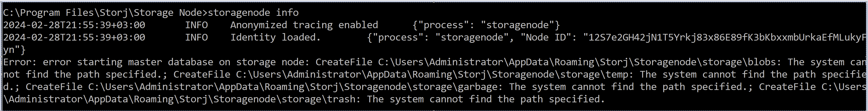This screenshot has height=111, width=868.
Task: Click the JSON {"process": "storagenode"} on first log line
Action: pyautogui.click(x=486, y=25)
